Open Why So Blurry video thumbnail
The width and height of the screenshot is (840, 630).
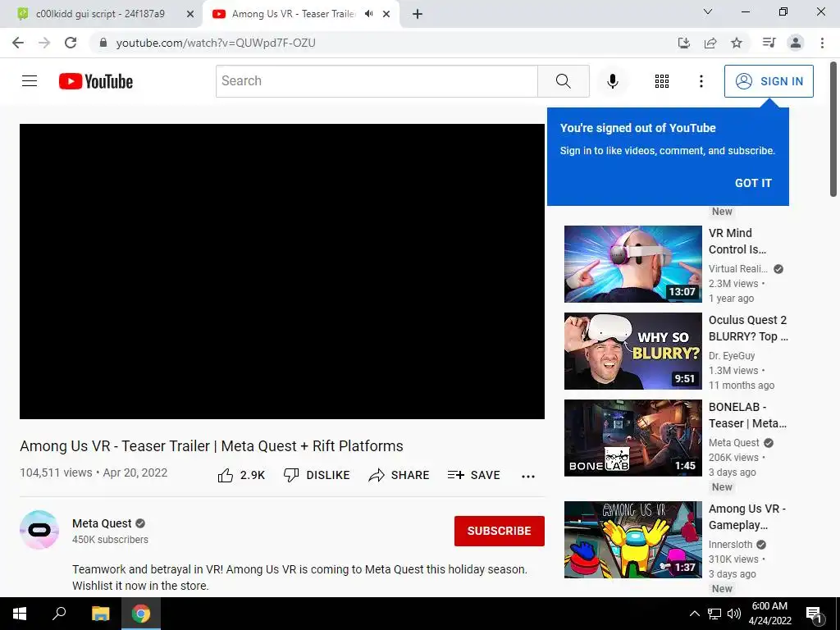click(x=632, y=351)
